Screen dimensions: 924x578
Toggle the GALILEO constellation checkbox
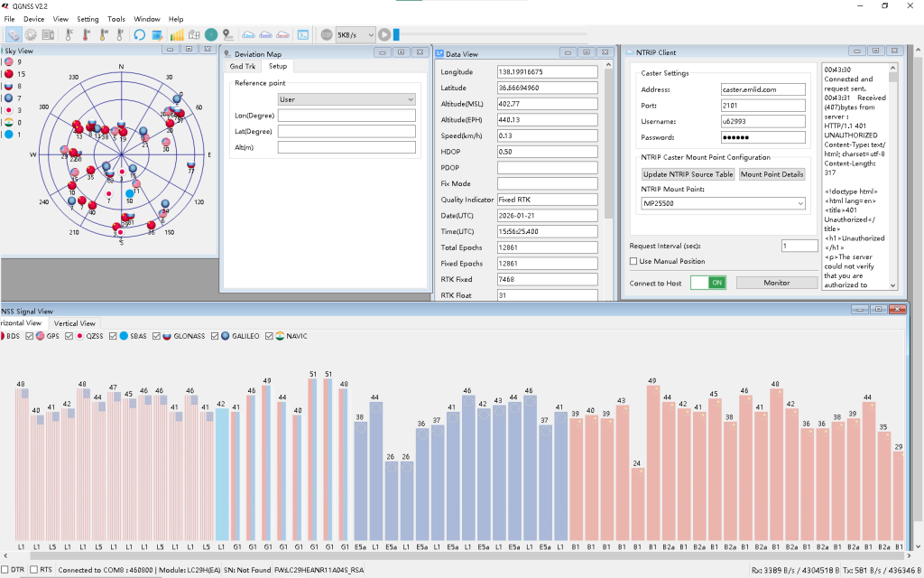215,336
